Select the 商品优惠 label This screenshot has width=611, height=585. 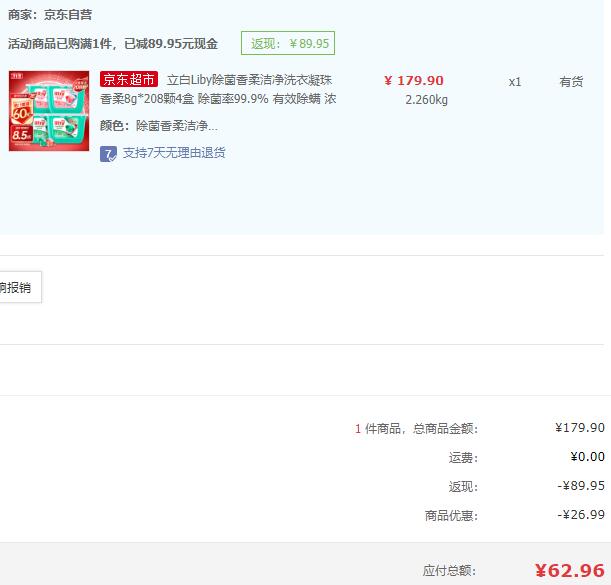pyautogui.click(x=451, y=515)
